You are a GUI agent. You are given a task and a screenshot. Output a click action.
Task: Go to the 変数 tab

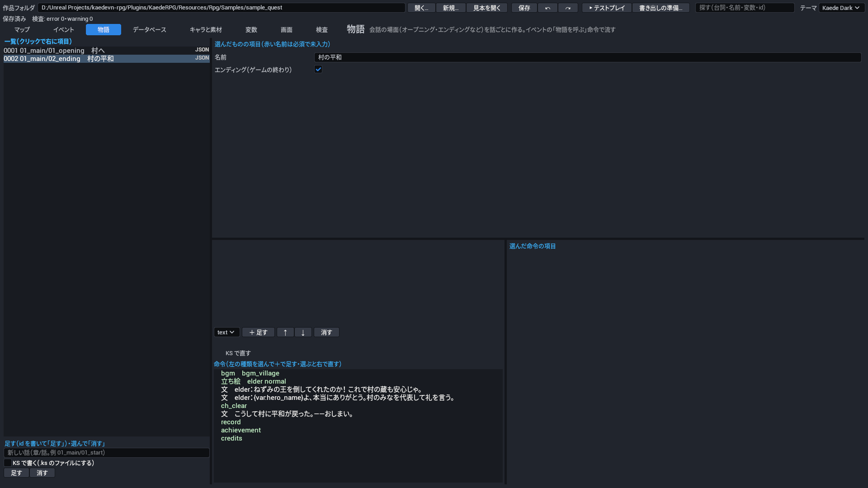click(x=251, y=30)
